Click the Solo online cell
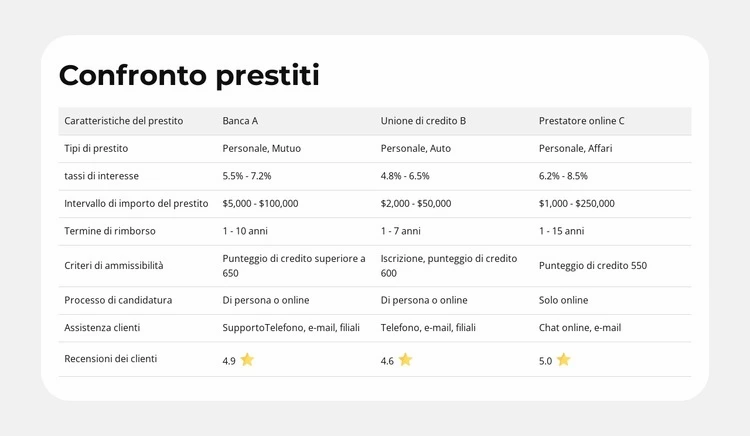The image size is (750, 436). (563, 300)
